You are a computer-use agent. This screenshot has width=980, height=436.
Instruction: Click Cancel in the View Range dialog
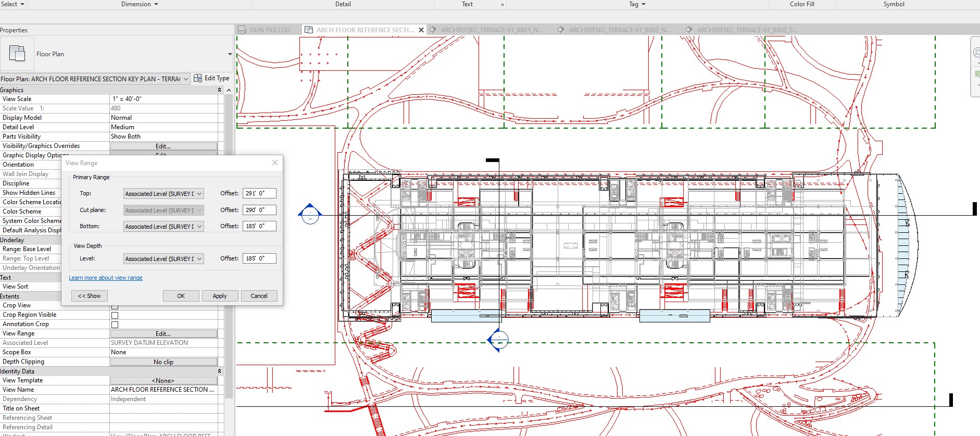259,296
